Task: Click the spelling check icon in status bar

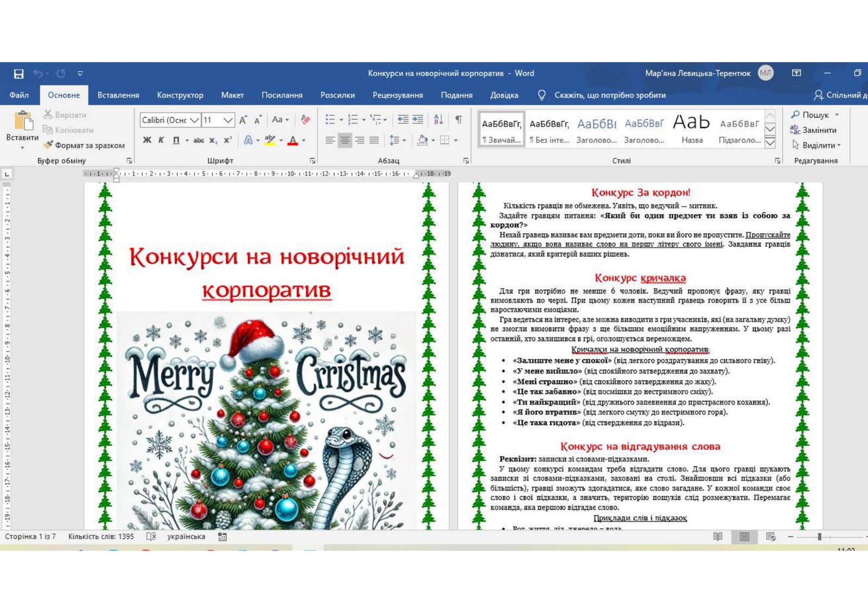Action: (151, 537)
